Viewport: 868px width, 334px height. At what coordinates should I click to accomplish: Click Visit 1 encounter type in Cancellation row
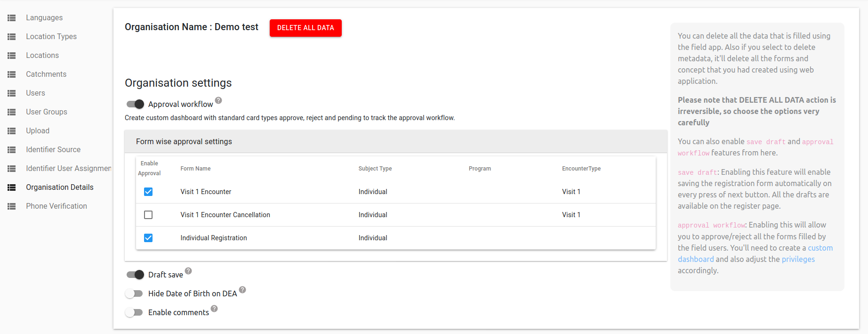coord(571,215)
